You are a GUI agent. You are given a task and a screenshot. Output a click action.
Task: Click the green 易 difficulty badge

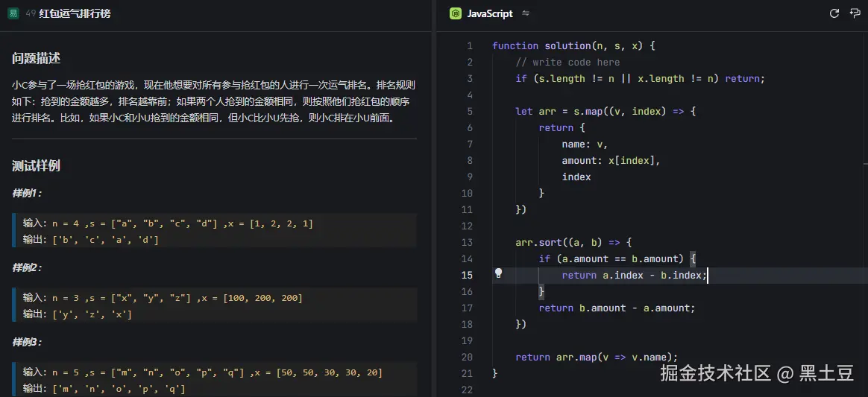(13, 13)
